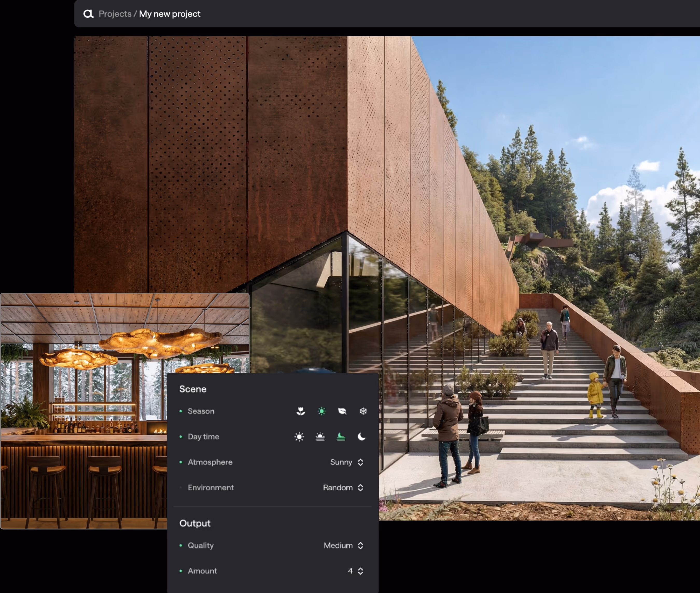Image resolution: width=700 pixels, height=593 pixels.
Task: Select the Winter snowflake season icon
Action: 363,411
